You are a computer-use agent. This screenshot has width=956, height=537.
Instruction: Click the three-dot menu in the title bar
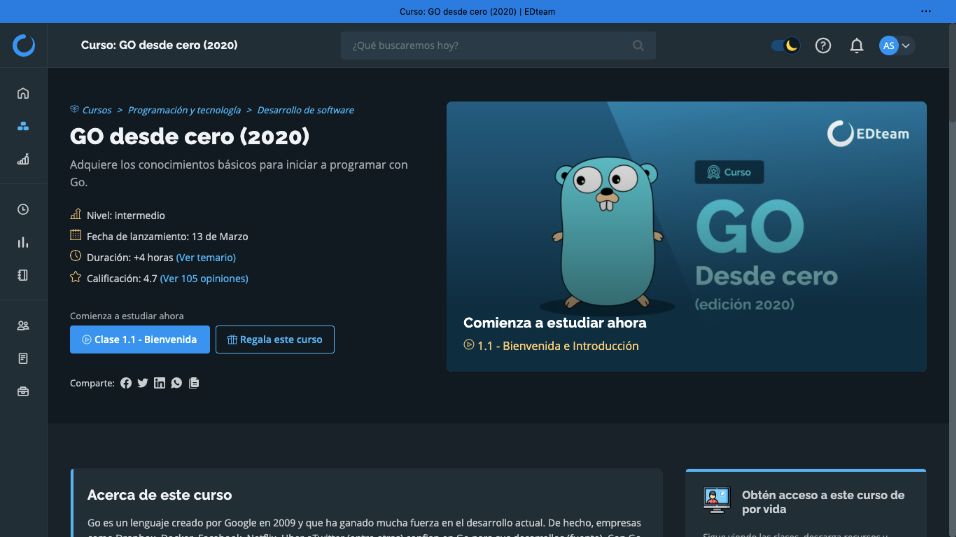pyautogui.click(x=926, y=11)
